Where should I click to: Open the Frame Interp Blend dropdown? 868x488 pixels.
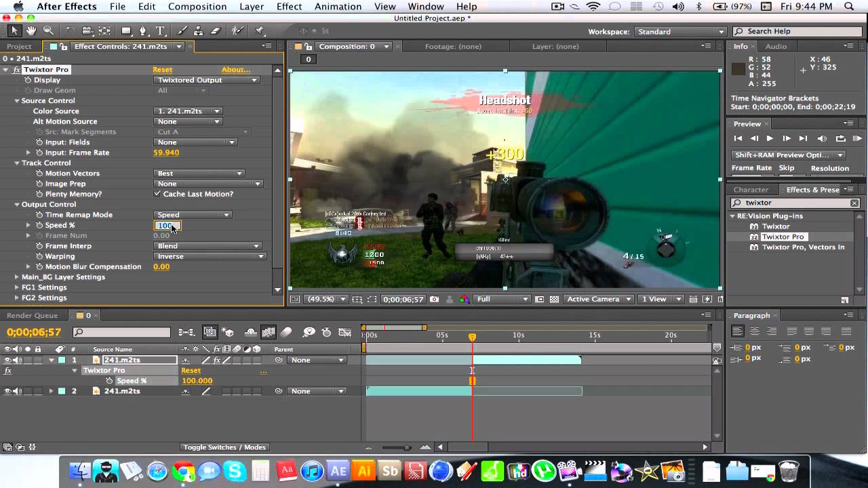[x=208, y=246]
